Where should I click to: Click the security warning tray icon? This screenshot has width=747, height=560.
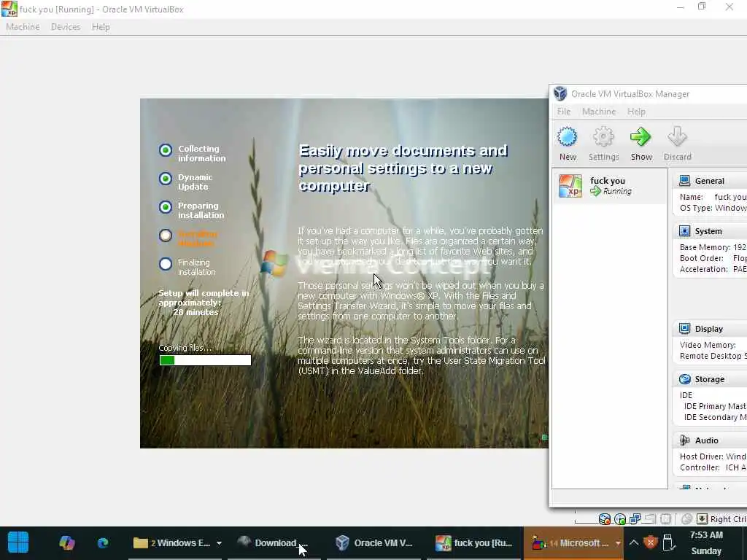tap(651, 542)
